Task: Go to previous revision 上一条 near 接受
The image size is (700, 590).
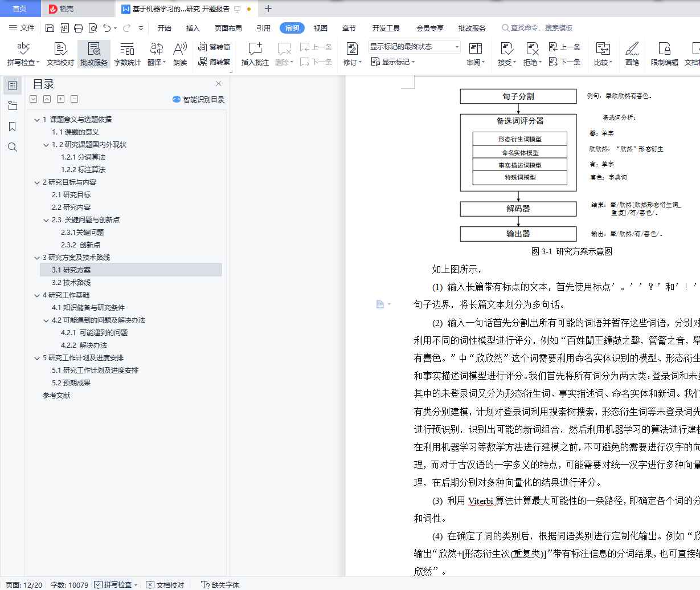Action: [564, 47]
